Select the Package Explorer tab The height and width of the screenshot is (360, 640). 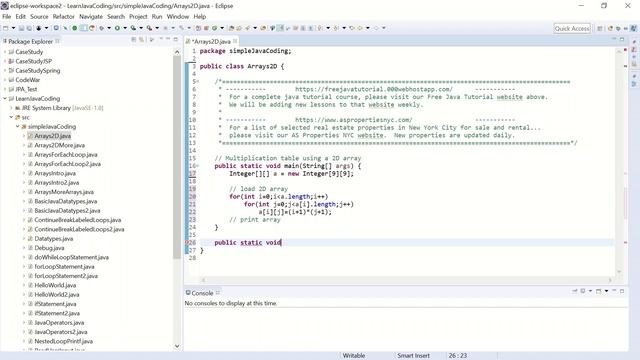[x=30, y=41]
